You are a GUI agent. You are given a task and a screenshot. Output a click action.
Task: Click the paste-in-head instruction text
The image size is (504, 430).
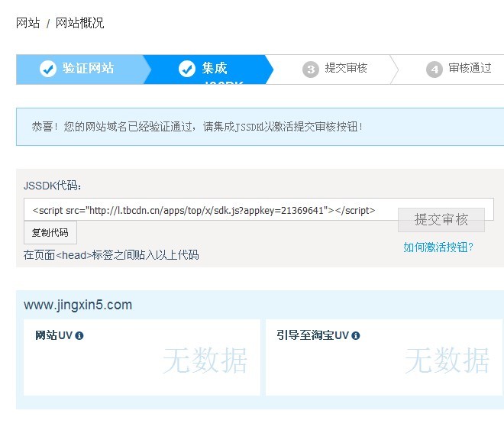(x=111, y=255)
